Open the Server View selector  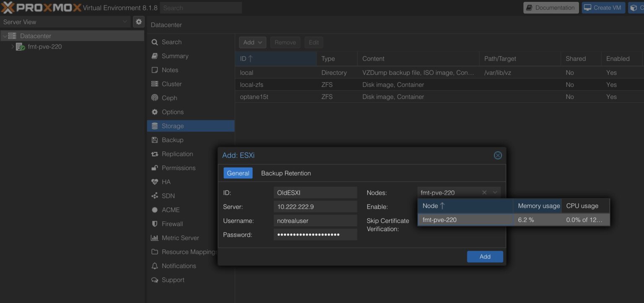[x=66, y=22]
